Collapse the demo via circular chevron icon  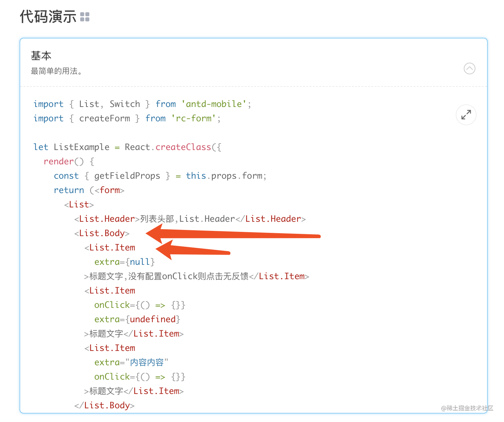tap(469, 68)
